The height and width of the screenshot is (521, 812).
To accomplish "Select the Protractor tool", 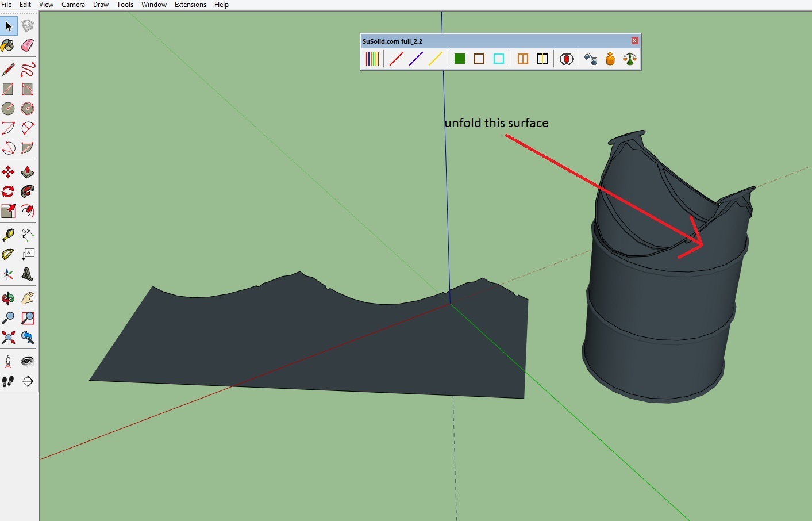I will 9,254.
